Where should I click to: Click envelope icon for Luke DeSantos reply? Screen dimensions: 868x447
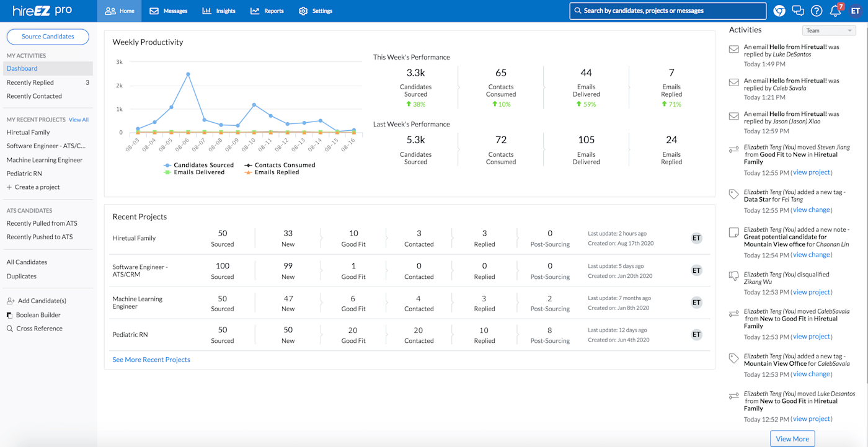click(734, 49)
